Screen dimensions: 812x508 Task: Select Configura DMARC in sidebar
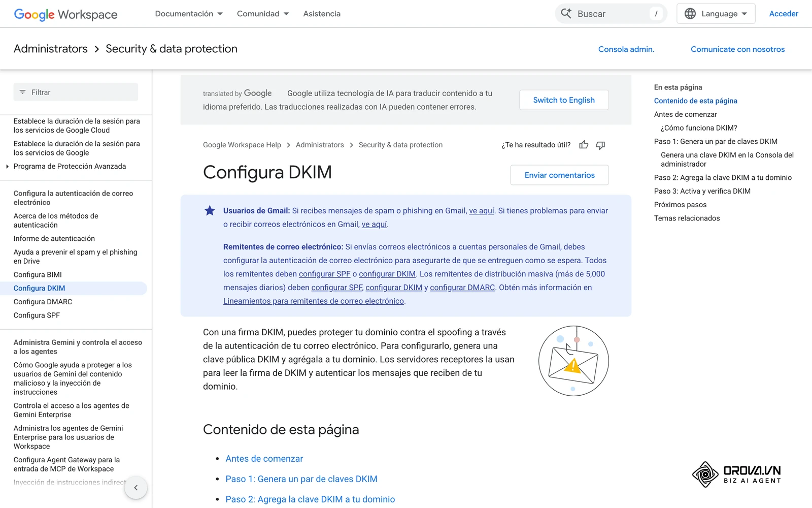coord(43,302)
